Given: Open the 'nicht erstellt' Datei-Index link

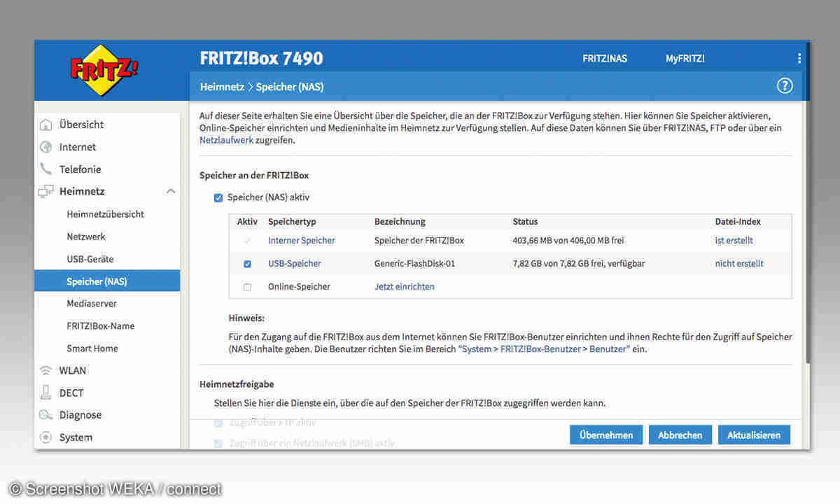Looking at the screenshot, I should click(x=739, y=264).
